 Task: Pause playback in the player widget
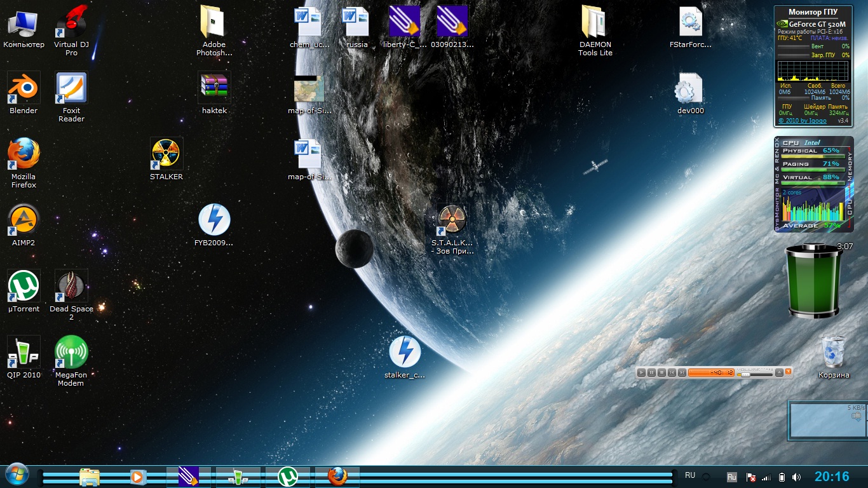[x=651, y=373]
